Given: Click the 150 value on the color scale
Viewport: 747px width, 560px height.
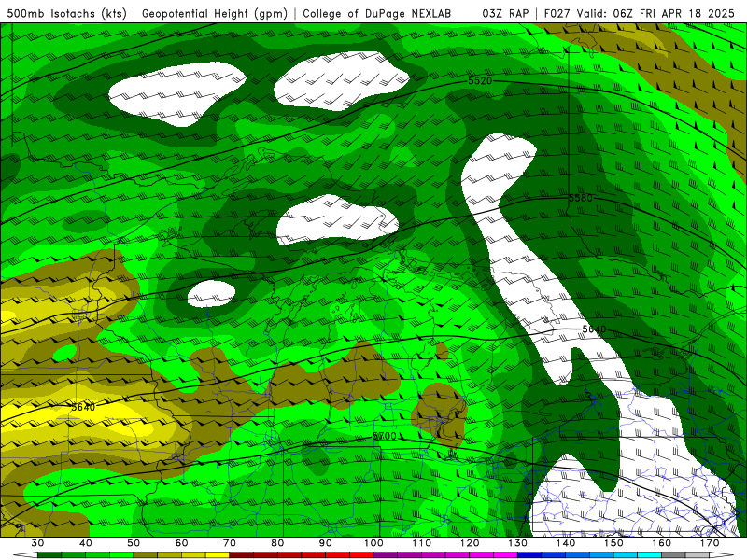Looking at the screenshot, I should coord(614,543).
